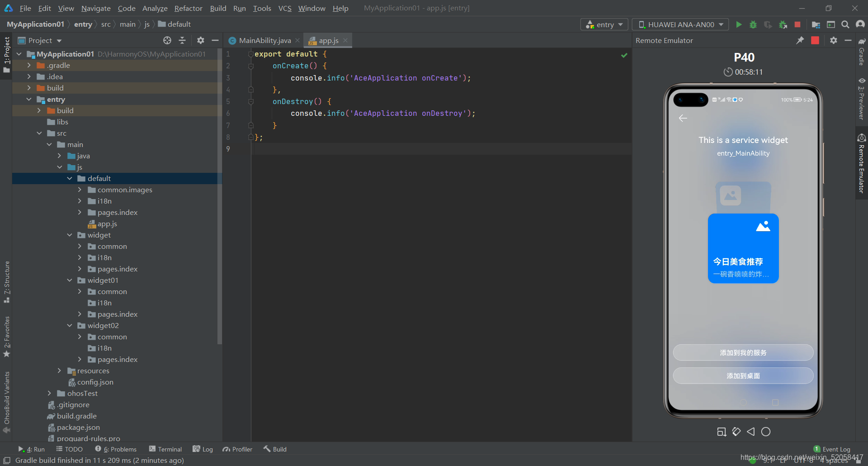Open the 4: Run tool button
Screen dimensions: 868x466
pos(32,449)
